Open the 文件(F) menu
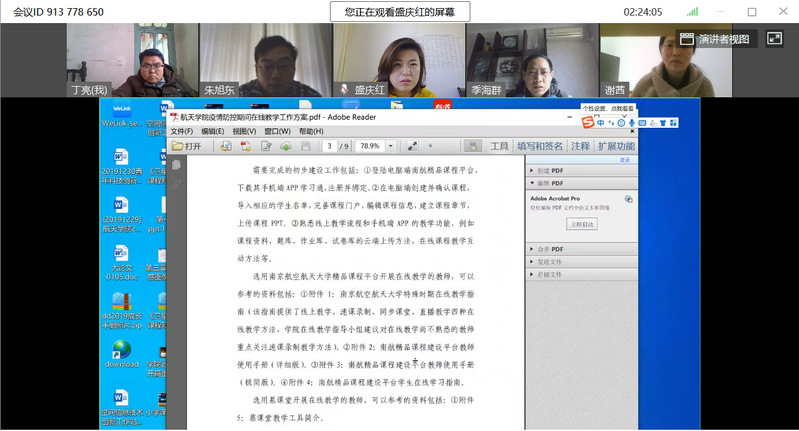The width and height of the screenshot is (799, 431). pos(181,131)
